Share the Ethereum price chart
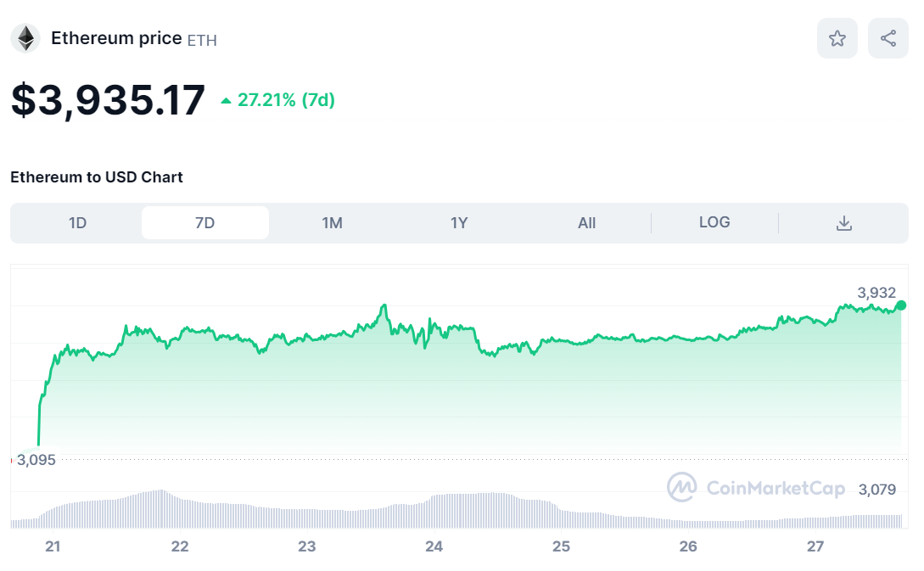 coord(888,37)
